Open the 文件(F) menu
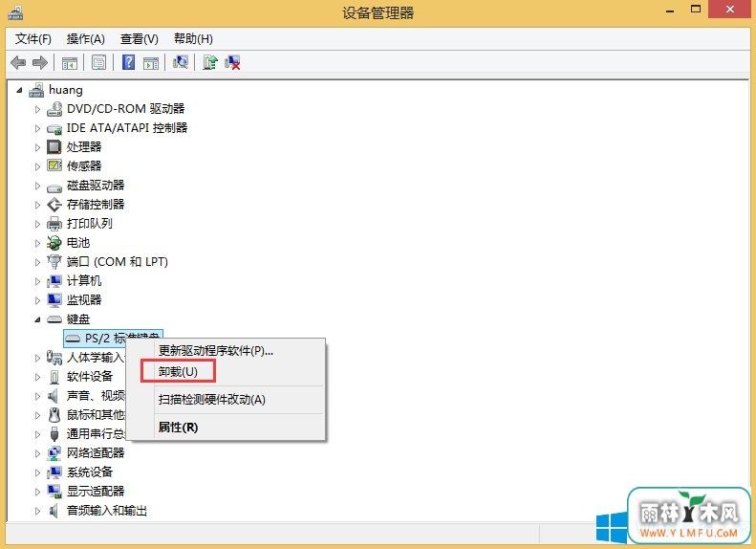Screen dimensions: 756x549 point(32,38)
